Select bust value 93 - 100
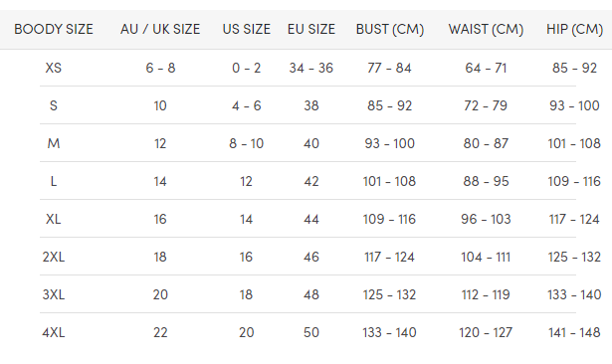Screen dimensions: 612x364 (389, 143)
